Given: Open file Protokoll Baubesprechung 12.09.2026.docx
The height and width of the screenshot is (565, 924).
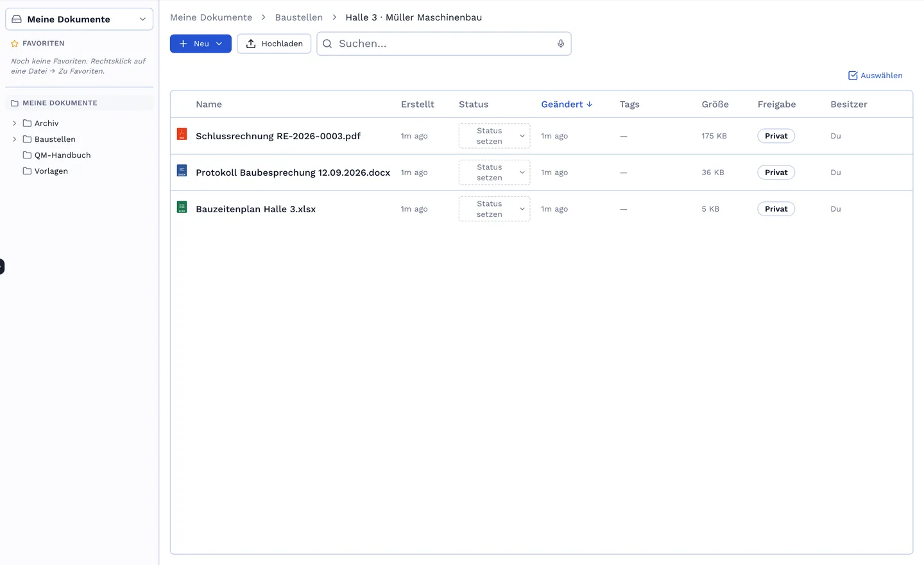Looking at the screenshot, I should click(293, 173).
